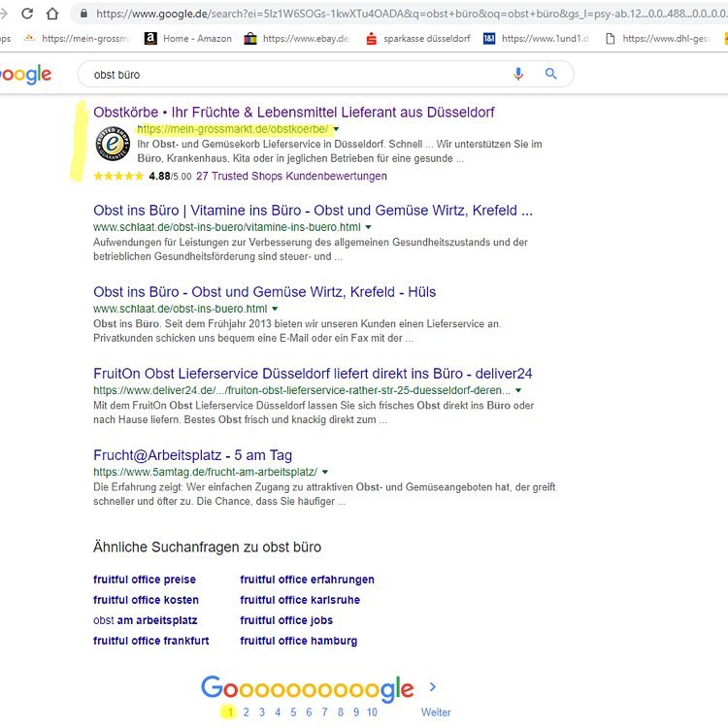This screenshot has width=728, height=728.
Task: Open 'Obst ins Büro - Obst und Gemüse Wirtz, Krefeld - Hüls'
Action: 265,292
